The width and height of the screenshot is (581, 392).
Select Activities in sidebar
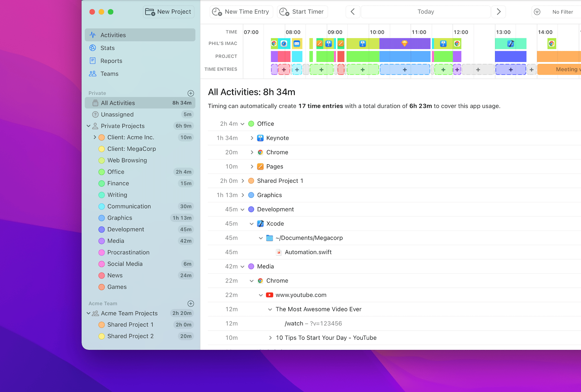click(x=140, y=35)
